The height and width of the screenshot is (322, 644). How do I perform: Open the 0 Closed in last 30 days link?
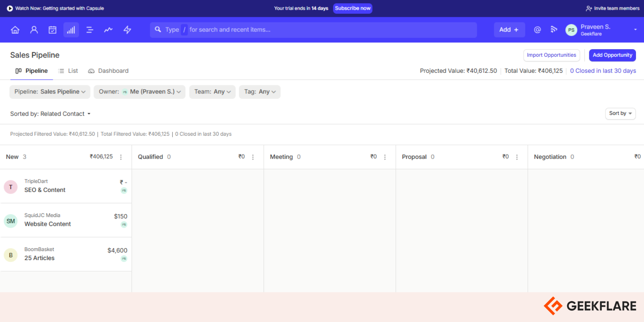tap(603, 71)
